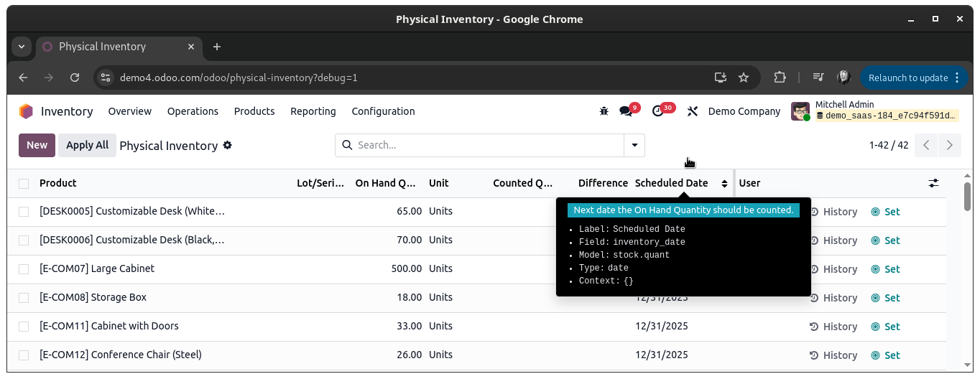Open the Chrome extensions puzzle icon
The height and width of the screenshot is (379, 980).
pyautogui.click(x=780, y=78)
